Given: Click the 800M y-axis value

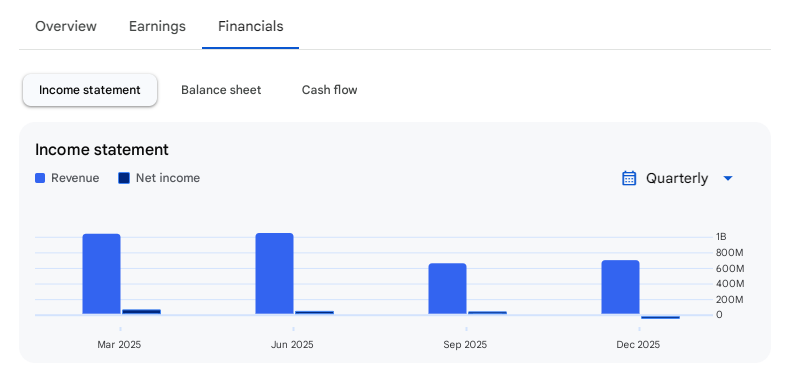Looking at the screenshot, I should click(729, 252).
